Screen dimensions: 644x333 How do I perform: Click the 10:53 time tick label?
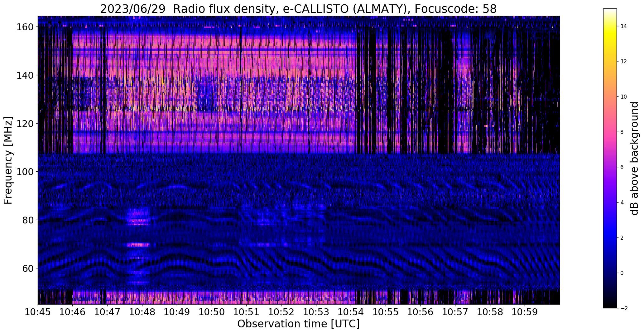click(x=316, y=312)
